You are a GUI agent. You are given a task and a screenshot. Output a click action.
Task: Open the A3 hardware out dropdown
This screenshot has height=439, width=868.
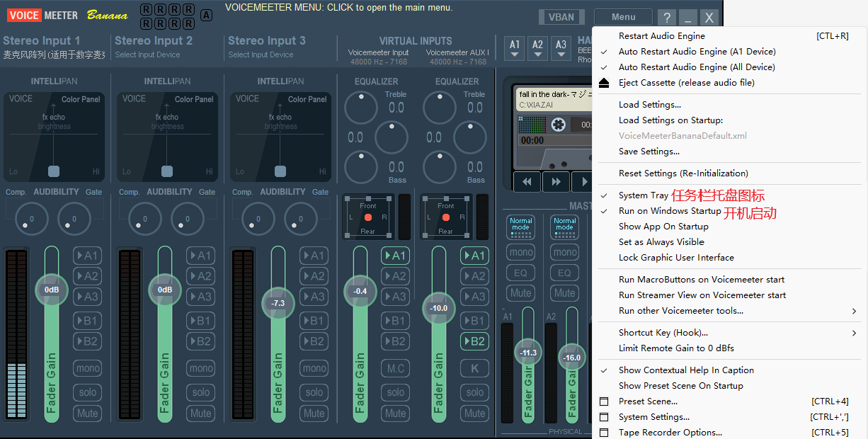pyautogui.click(x=561, y=48)
